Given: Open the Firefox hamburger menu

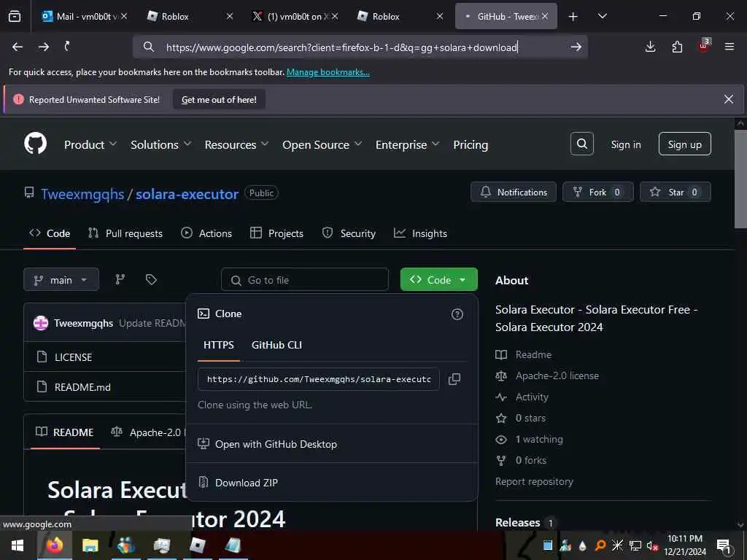Looking at the screenshot, I should coord(729,47).
